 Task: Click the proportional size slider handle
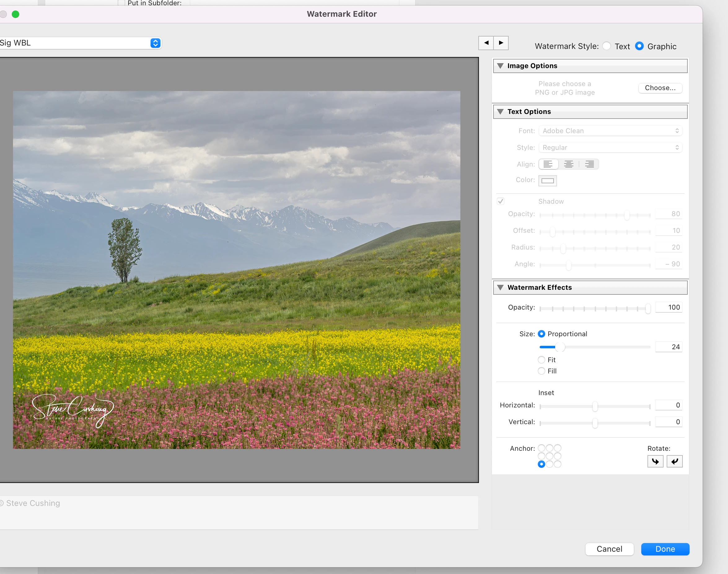tap(560, 347)
